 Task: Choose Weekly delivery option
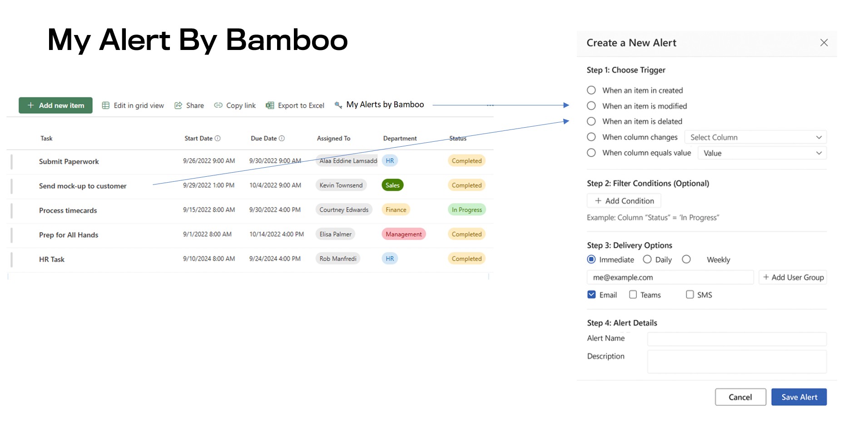pos(686,259)
